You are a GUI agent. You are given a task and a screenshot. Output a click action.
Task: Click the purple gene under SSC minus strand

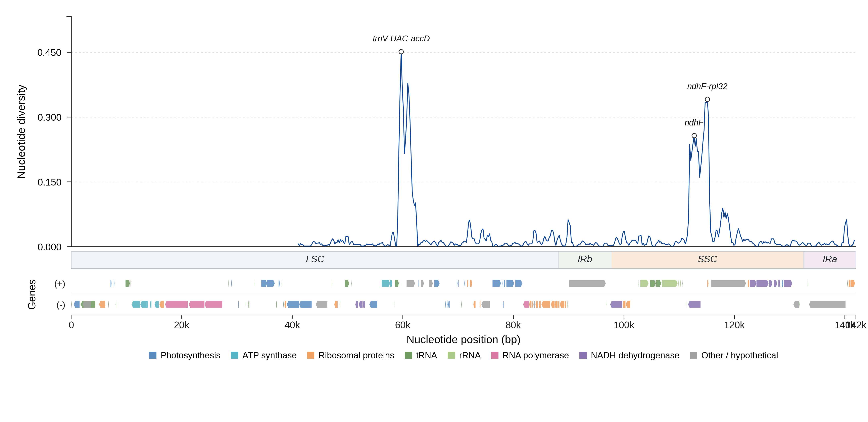(x=694, y=305)
